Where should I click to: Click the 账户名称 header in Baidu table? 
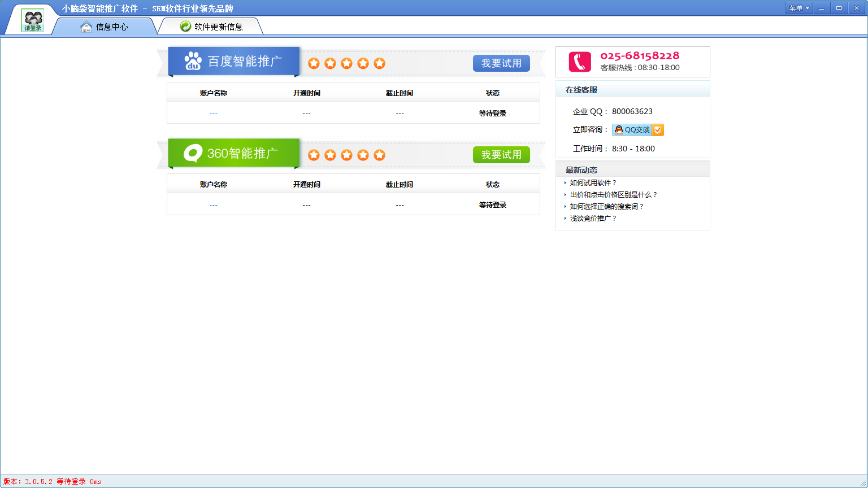point(214,93)
